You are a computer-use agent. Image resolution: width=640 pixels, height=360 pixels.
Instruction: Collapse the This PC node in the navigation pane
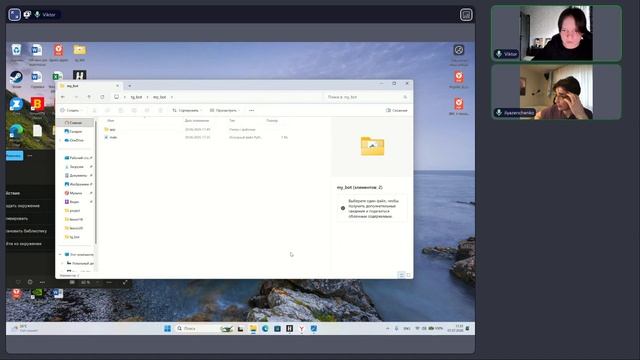coord(60,255)
